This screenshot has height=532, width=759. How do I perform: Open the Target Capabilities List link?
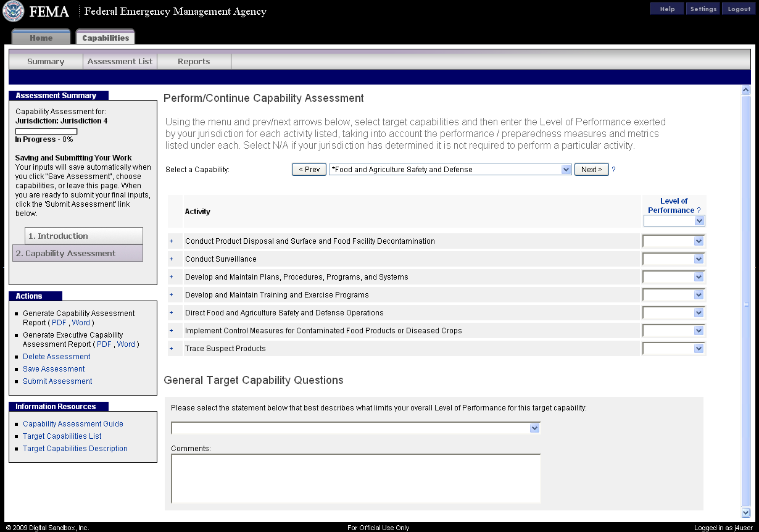[62, 436]
